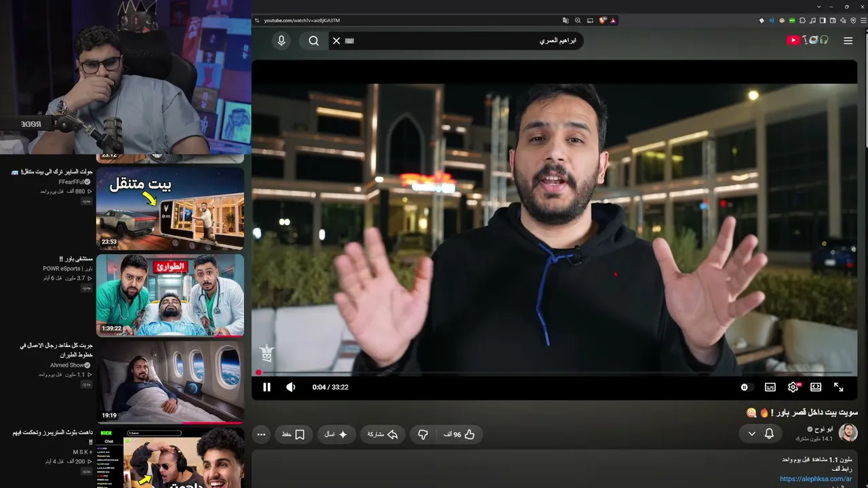Click the cast/picture-in-picture icon in address bar
Viewport: 868px width, 488px height.
pos(590,20)
